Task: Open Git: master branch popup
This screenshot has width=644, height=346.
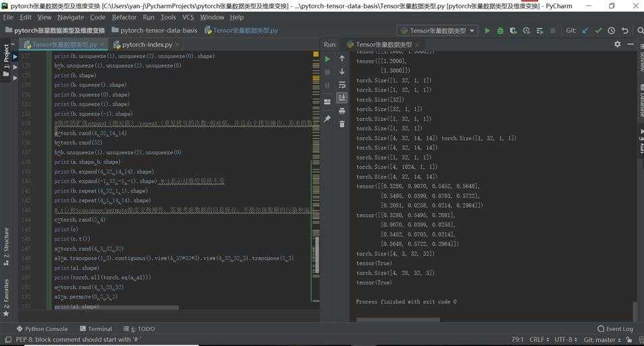Action: (602, 340)
